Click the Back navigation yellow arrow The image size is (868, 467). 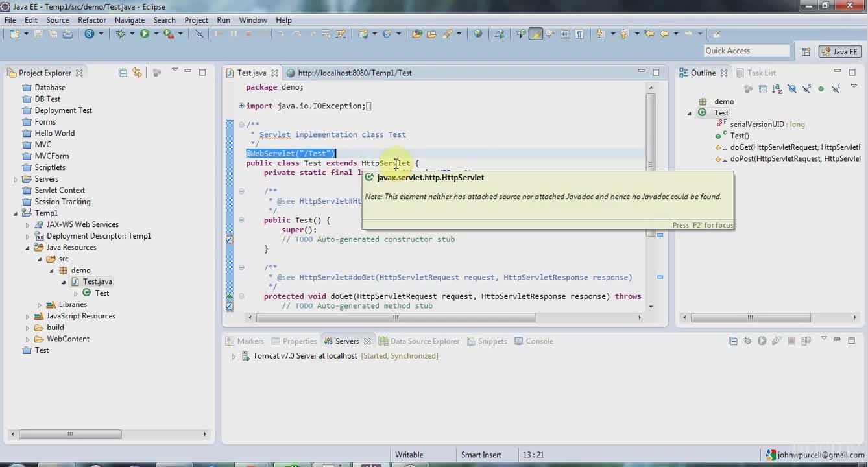(x=664, y=34)
